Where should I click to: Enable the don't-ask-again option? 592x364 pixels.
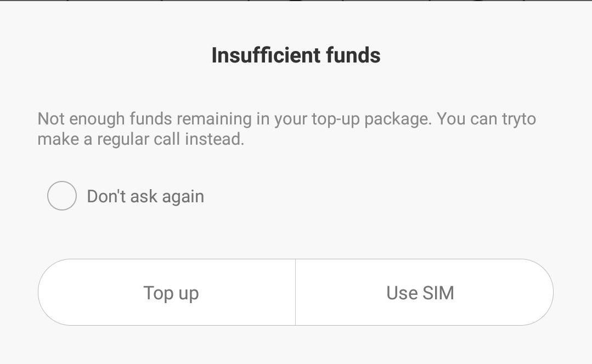61,196
